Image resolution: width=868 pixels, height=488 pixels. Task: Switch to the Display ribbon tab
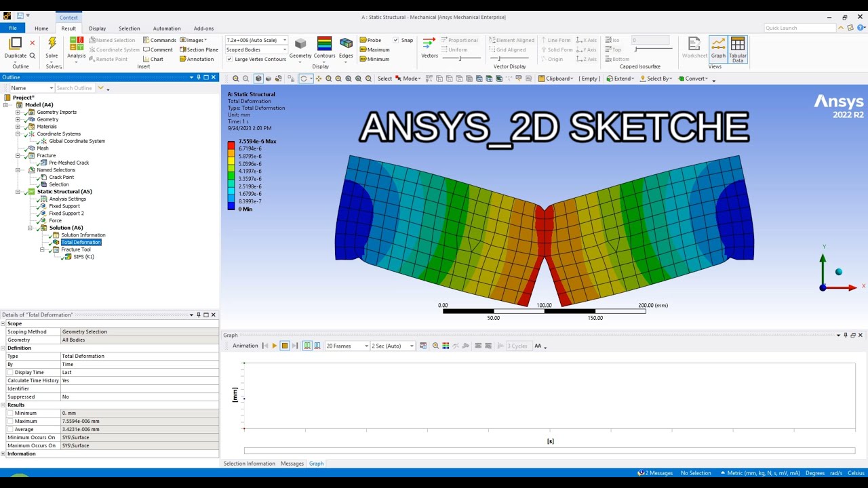coord(97,28)
